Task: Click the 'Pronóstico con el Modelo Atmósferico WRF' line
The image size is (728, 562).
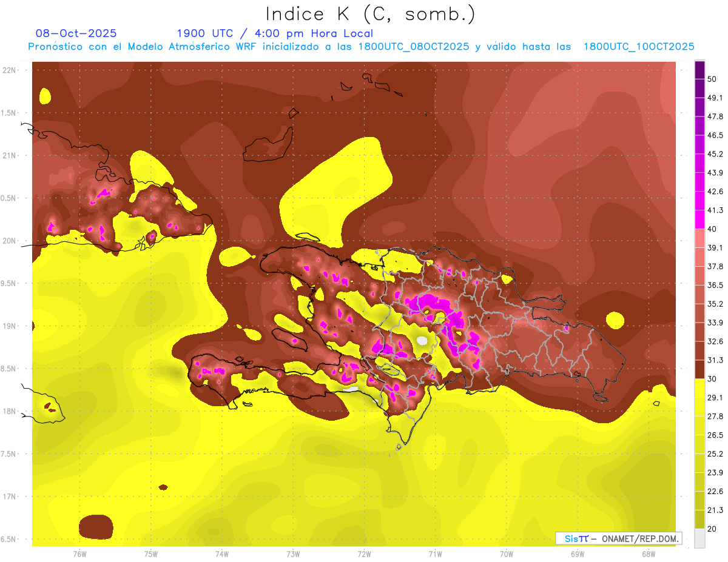Action: (x=361, y=47)
